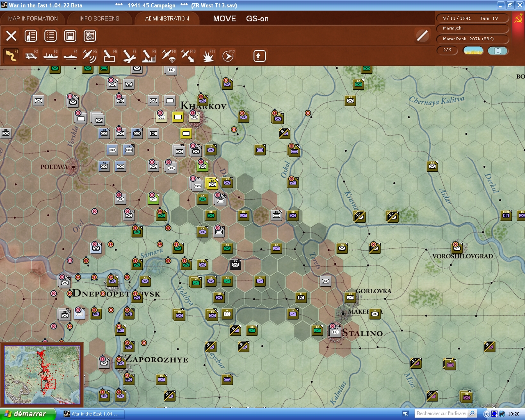Click the 239 admin points counter
The width and height of the screenshot is (525, 420).
pos(447,50)
